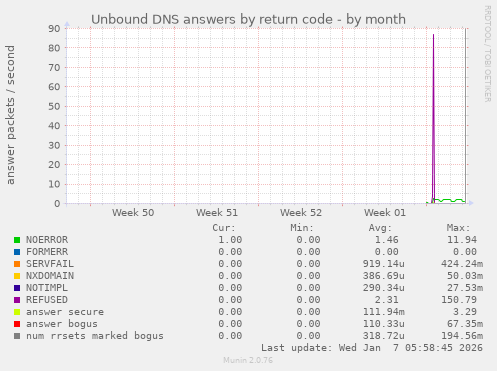Click NOERROR max value 11.94
Viewport: 497px width, 371px height.
click(x=462, y=240)
